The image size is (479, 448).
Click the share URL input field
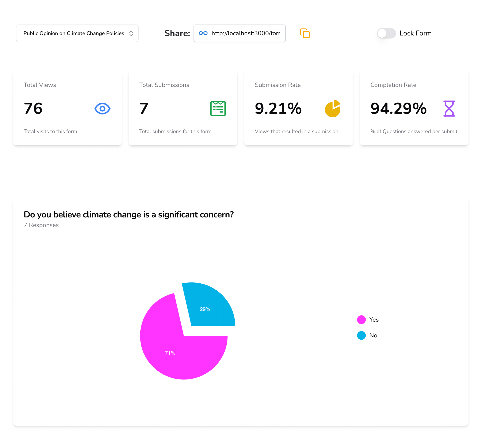(239, 33)
